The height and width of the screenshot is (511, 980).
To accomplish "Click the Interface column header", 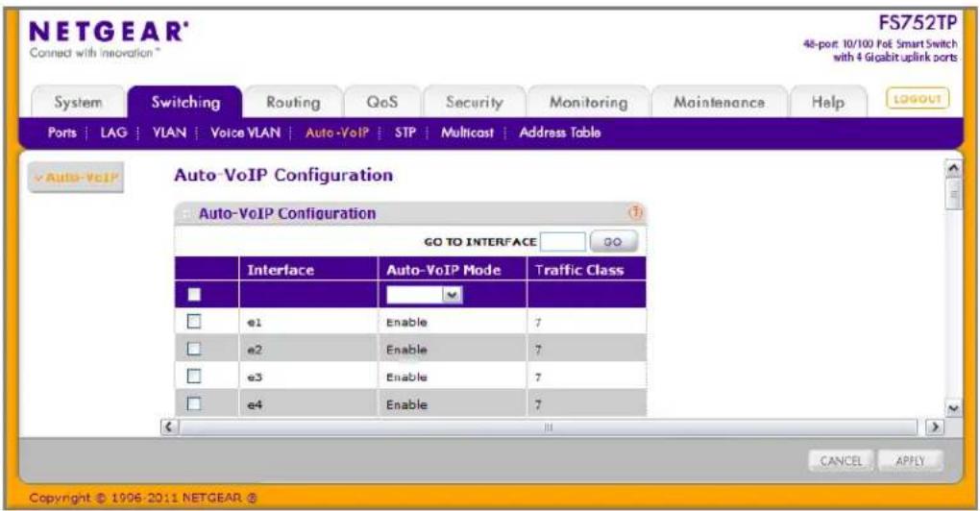I will (308, 270).
